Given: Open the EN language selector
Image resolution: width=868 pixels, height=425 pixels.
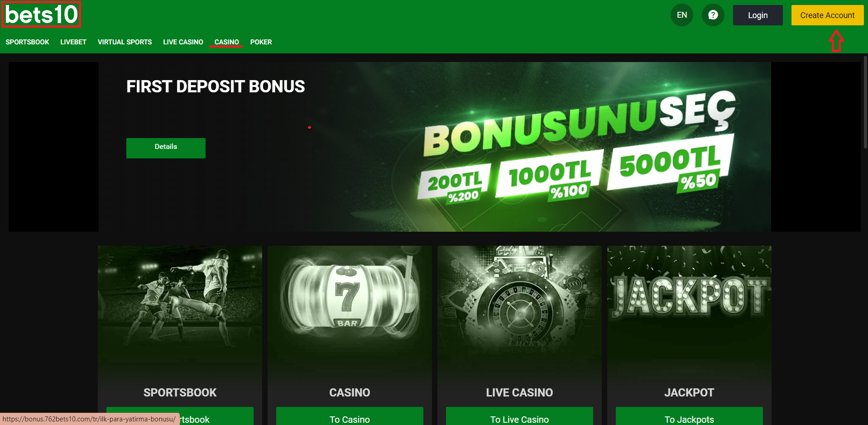Looking at the screenshot, I should coord(681,15).
